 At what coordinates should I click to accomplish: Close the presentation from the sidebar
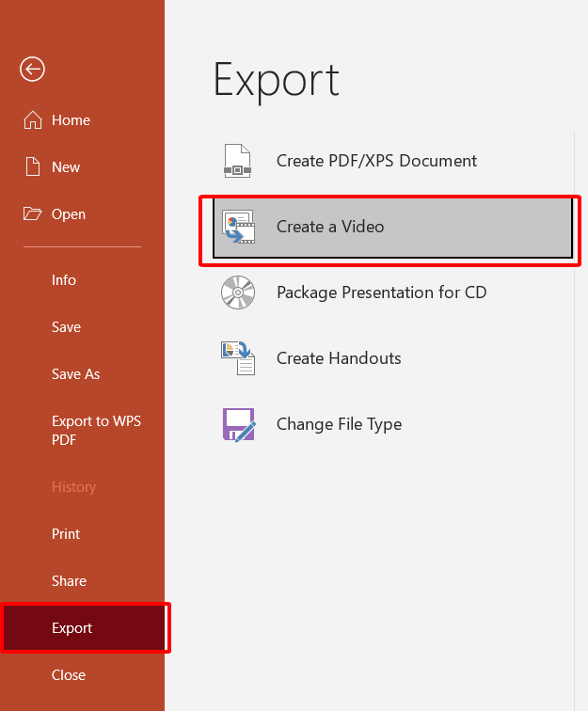(69, 675)
